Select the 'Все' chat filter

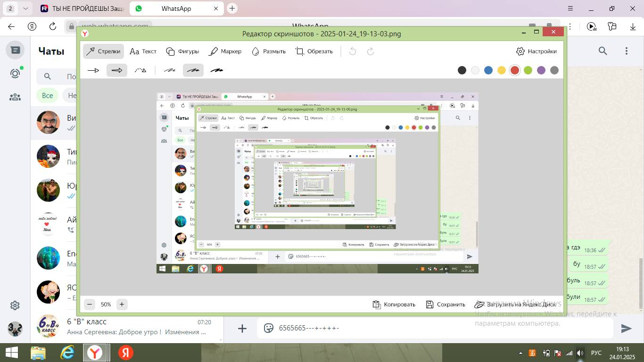coord(48,95)
